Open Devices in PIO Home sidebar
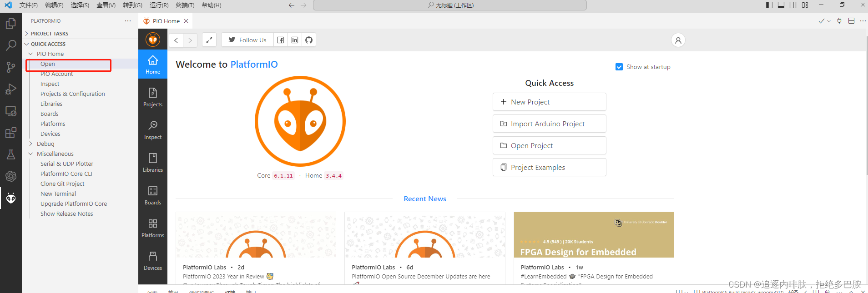Viewport: 868px width, 293px height. pos(153,261)
